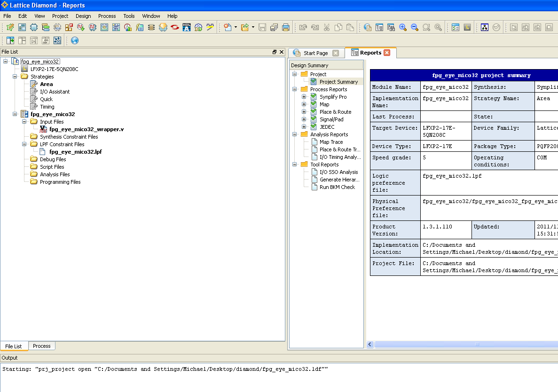
Task: Collapse the Strategies folder
Action: [15, 77]
